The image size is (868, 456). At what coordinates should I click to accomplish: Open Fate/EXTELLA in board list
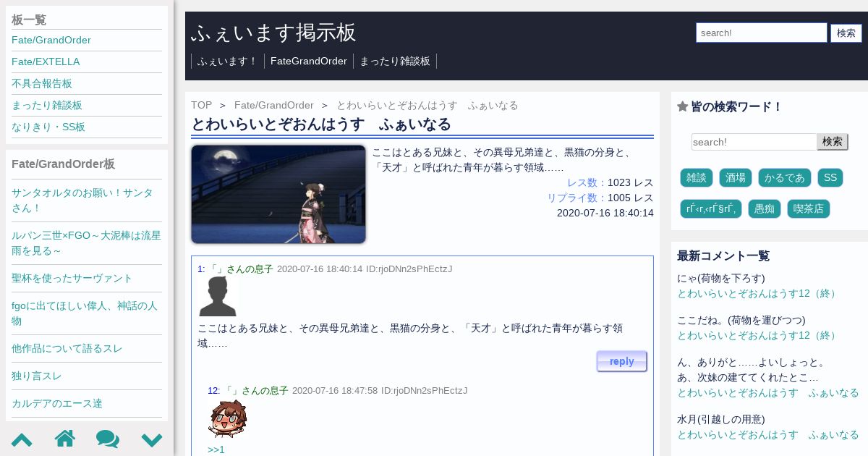tap(46, 62)
